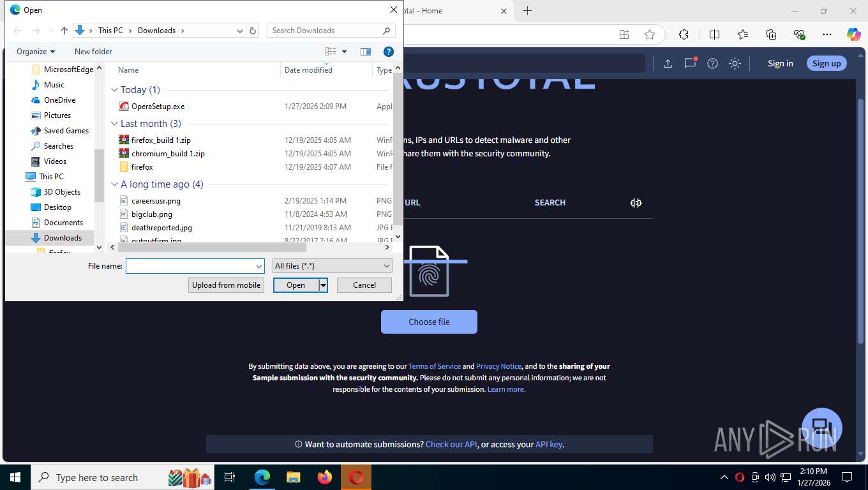Expand the Open button split arrow
Viewport: 868px width, 490px height.
(324, 285)
